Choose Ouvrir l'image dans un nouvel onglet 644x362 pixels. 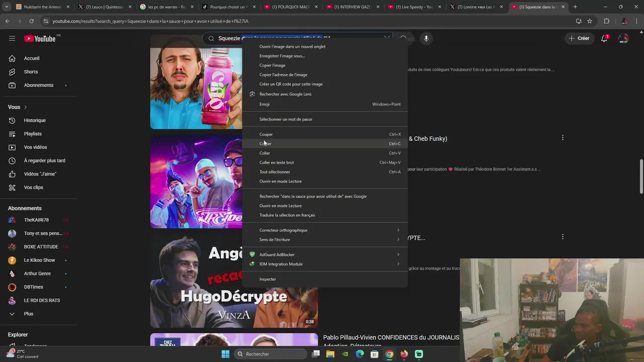click(x=325, y=46)
